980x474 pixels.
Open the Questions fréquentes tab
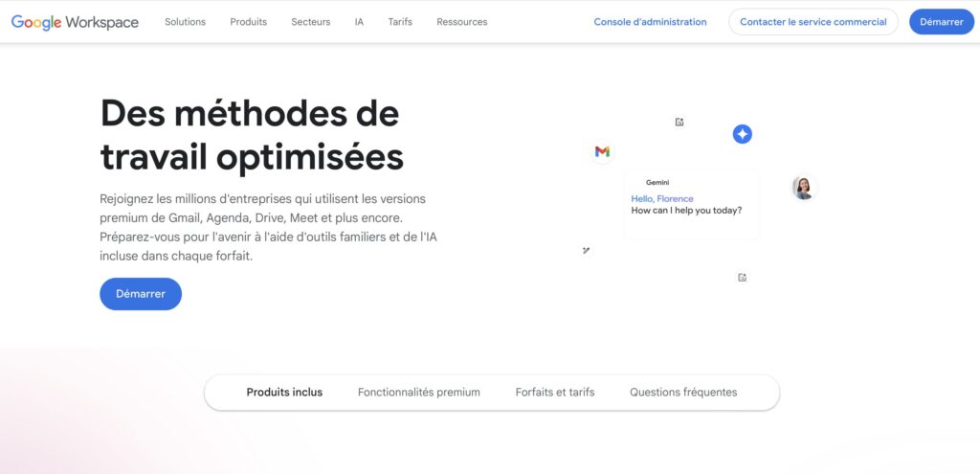click(683, 393)
